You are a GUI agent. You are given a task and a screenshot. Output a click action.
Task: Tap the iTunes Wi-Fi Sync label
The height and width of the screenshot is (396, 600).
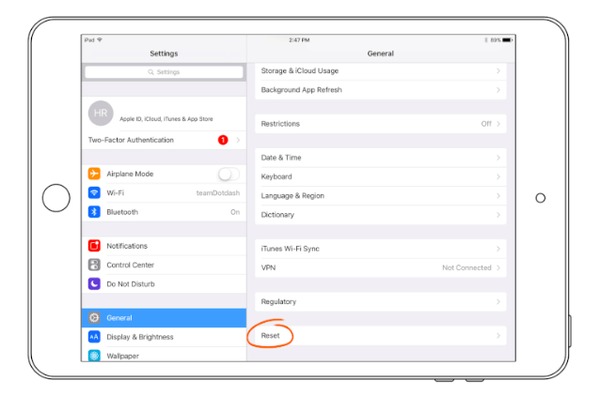290,249
